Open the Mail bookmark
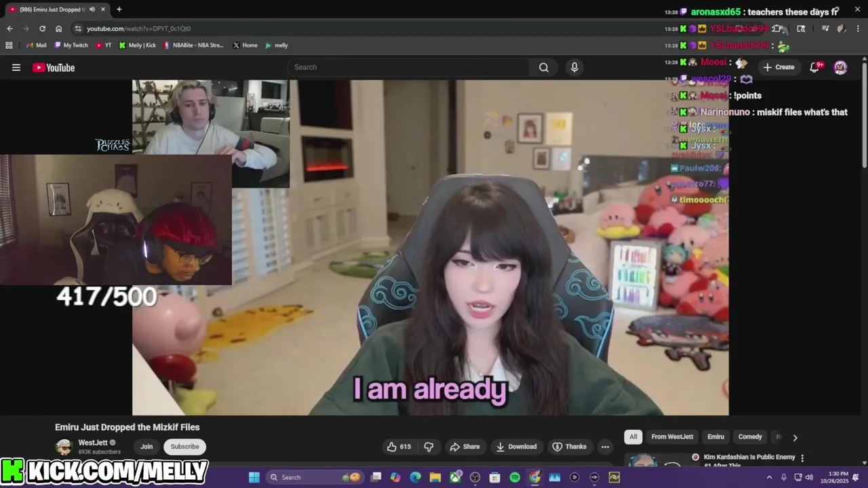 [36, 45]
